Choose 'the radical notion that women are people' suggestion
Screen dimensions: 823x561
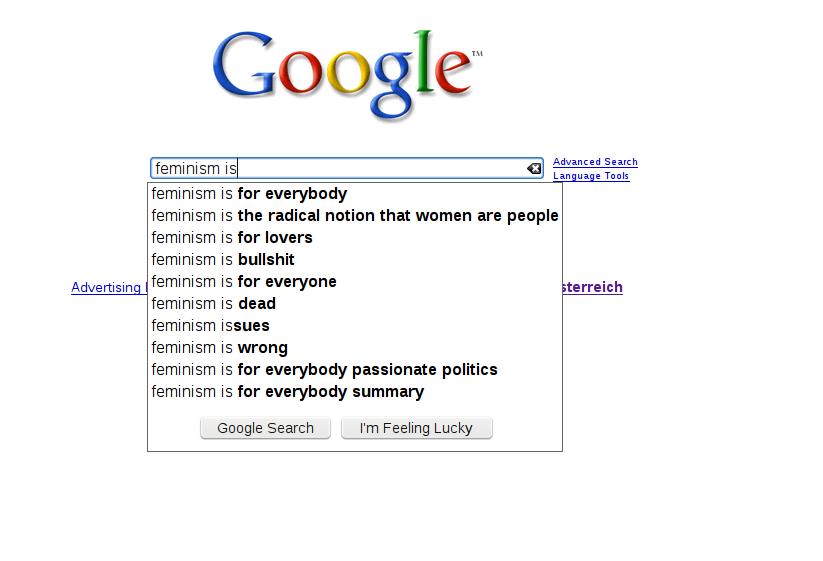point(355,216)
